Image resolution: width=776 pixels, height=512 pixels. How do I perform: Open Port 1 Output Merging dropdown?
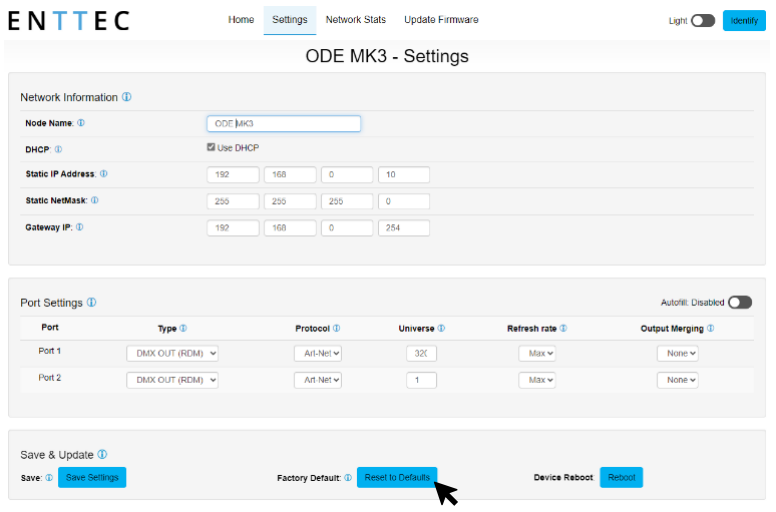[678, 353]
